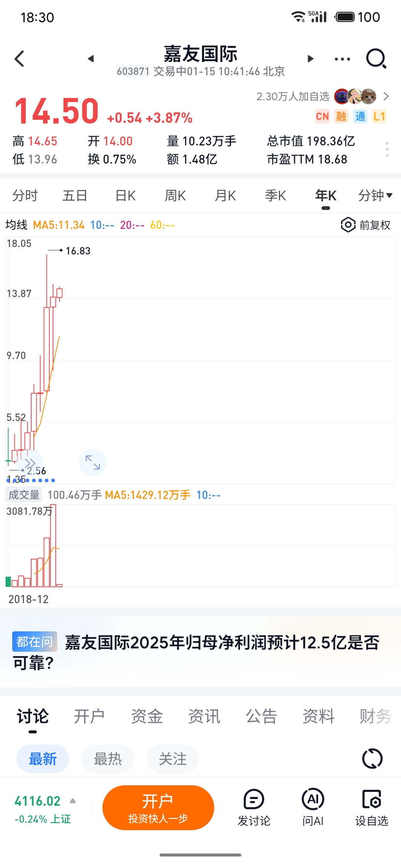The height and width of the screenshot is (868, 401).
Task: Switch to 周K chart tab
Action: pos(175,195)
